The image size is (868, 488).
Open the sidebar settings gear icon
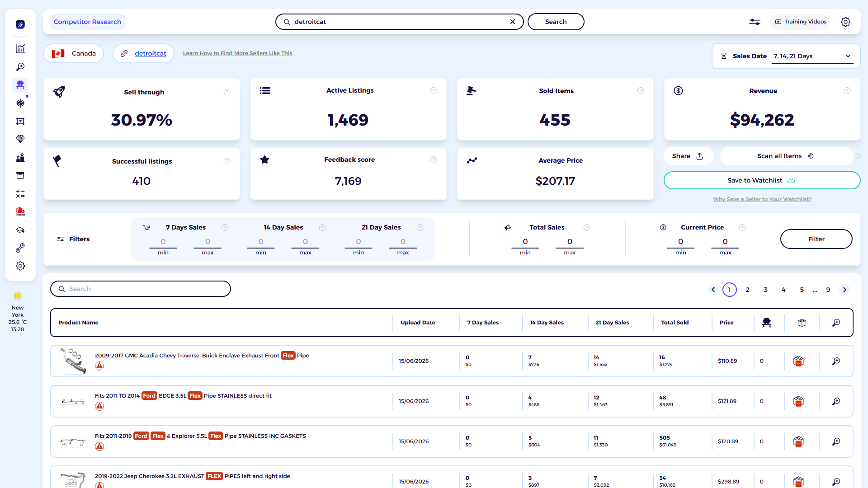pyautogui.click(x=20, y=266)
